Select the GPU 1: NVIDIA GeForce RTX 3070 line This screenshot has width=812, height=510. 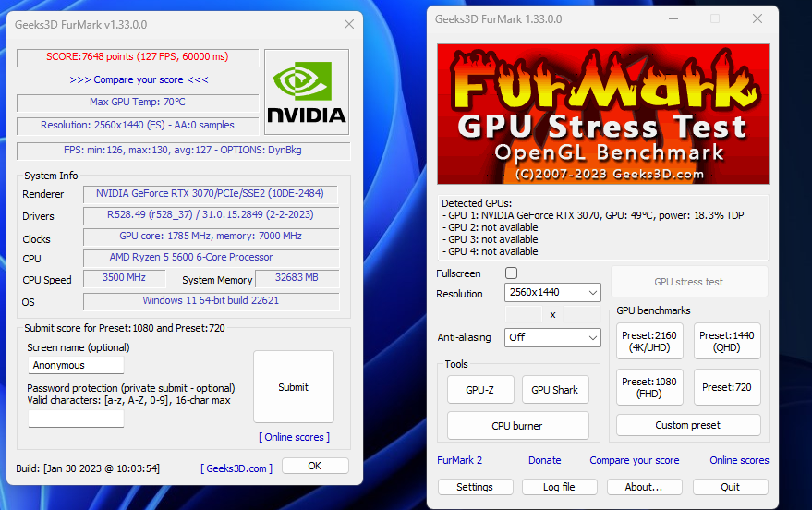tap(593, 215)
